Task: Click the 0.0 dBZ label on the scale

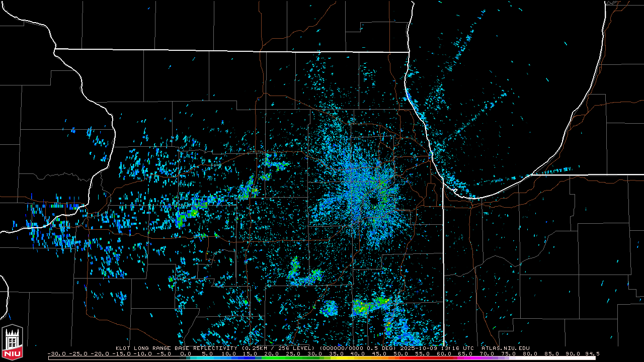Action: [186, 353]
